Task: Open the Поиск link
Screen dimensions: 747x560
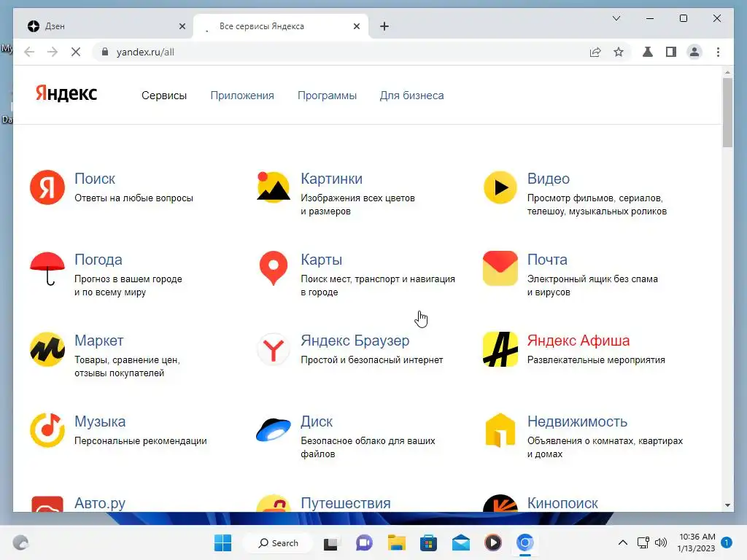Action: (x=95, y=179)
